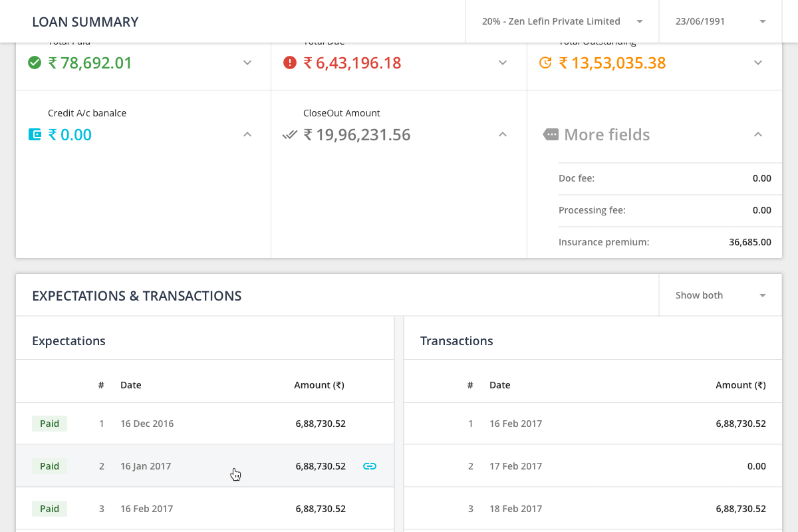
Task: Click the More fields label
Action: point(607,134)
